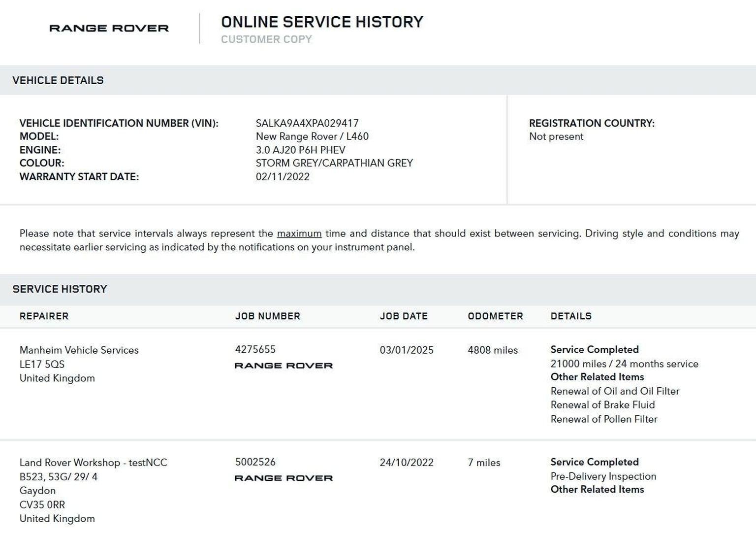Select job date 03/01/2025
Screen dimensions: 756x535
tap(407, 350)
